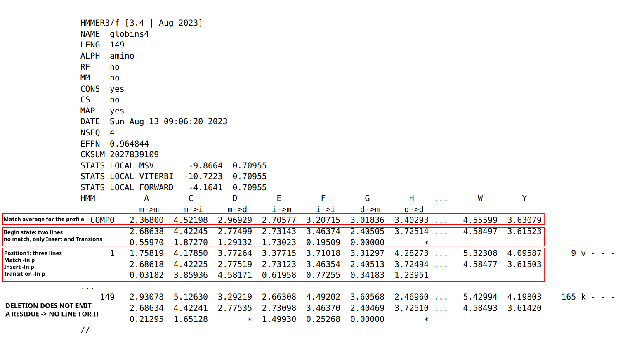Click the 'Match average for the profile' annotation

[44, 219]
